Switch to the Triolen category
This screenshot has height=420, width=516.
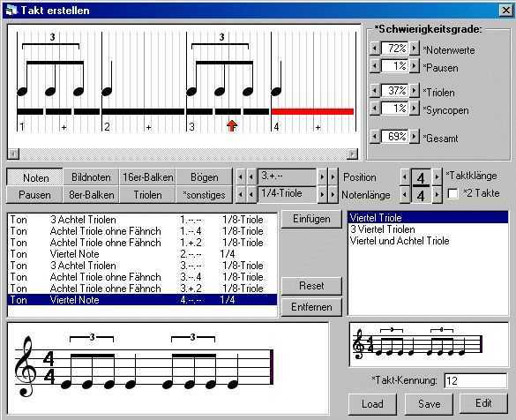(x=148, y=195)
